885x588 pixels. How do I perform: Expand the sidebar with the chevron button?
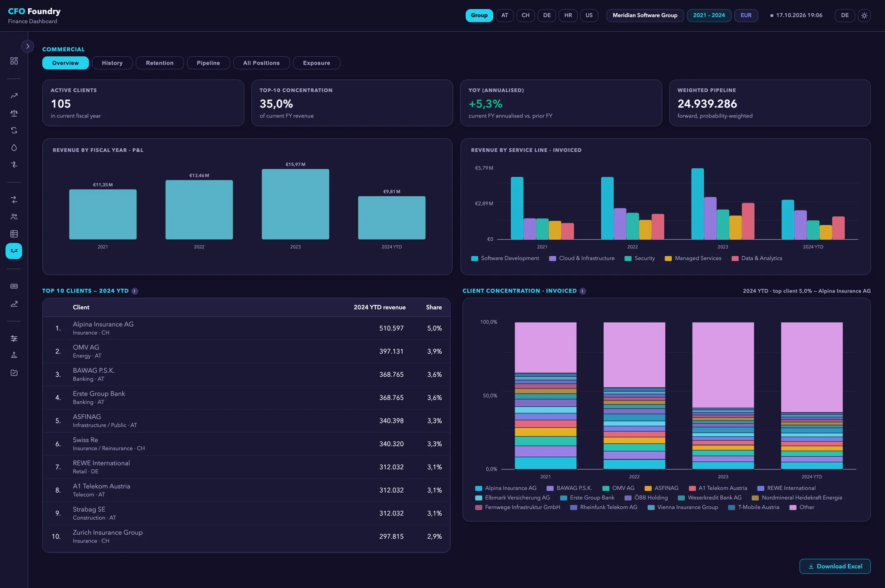(x=27, y=46)
